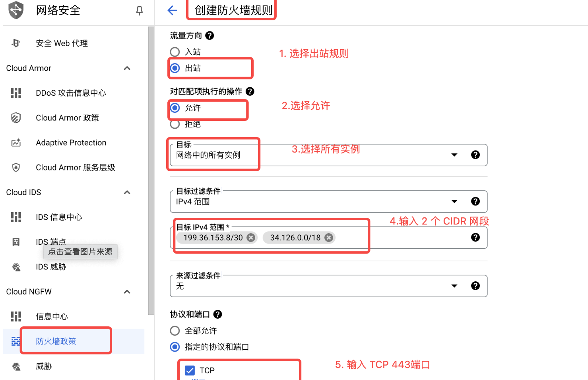Collapse the Cloud Armor section
This screenshot has width=588, height=380.
(x=127, y=68)
